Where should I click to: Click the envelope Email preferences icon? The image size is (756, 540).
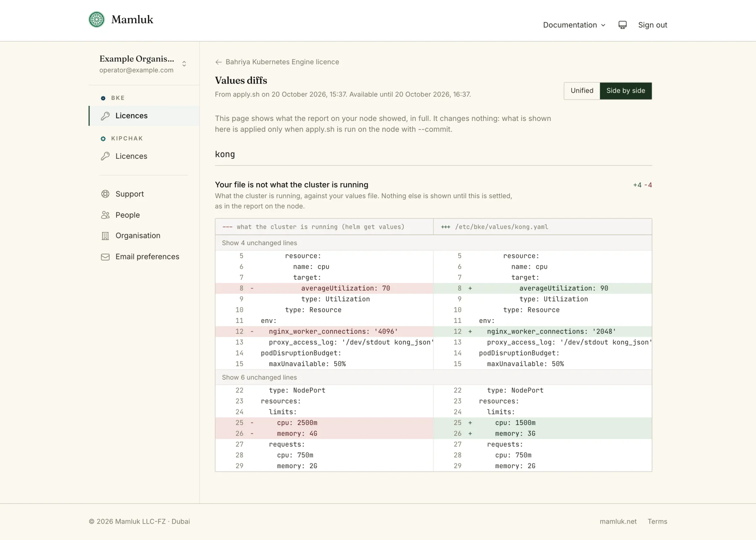click(105, 257)
